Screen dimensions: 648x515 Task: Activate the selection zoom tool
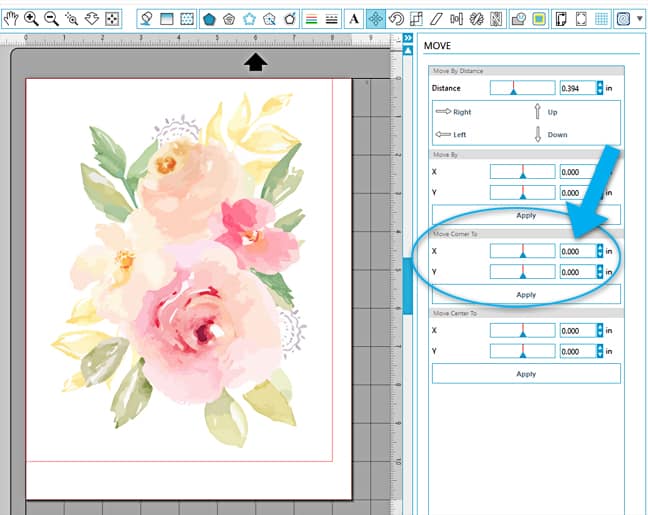(72, 19)
